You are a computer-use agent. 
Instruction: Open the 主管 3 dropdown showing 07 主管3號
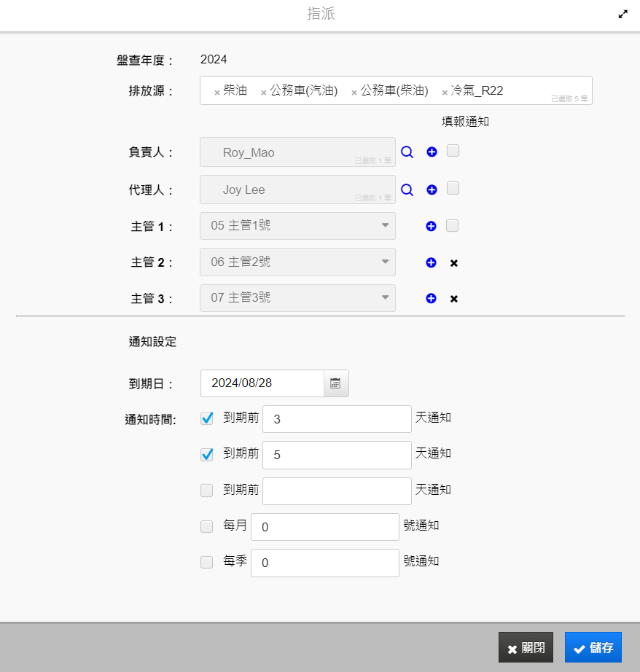[x=297, y=298]
